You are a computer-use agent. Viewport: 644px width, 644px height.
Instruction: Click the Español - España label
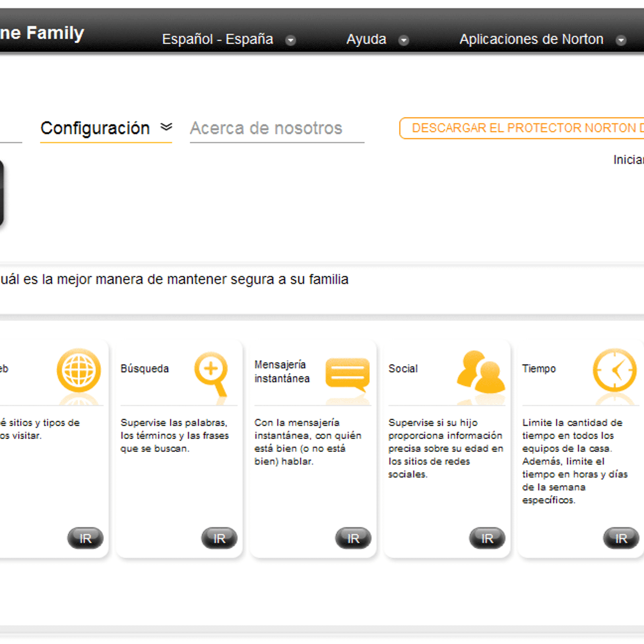[x=217, y=39]
